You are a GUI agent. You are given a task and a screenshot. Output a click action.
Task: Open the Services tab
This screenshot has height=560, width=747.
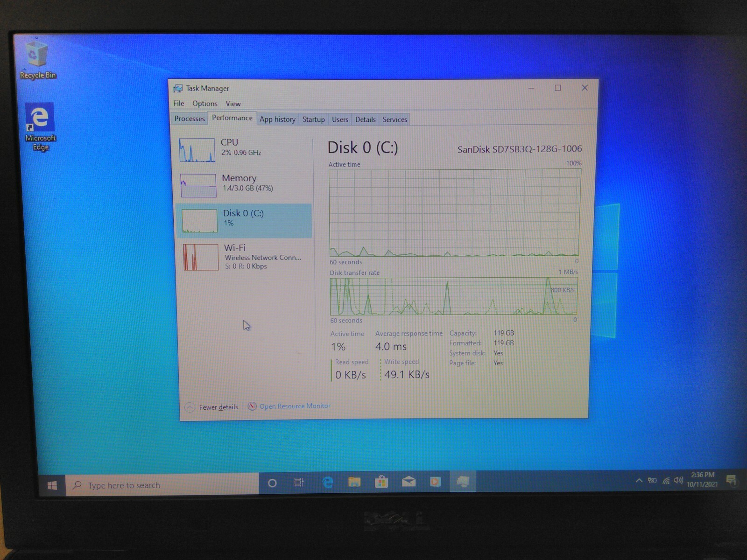pyautogui.click(x=395, y=119)
